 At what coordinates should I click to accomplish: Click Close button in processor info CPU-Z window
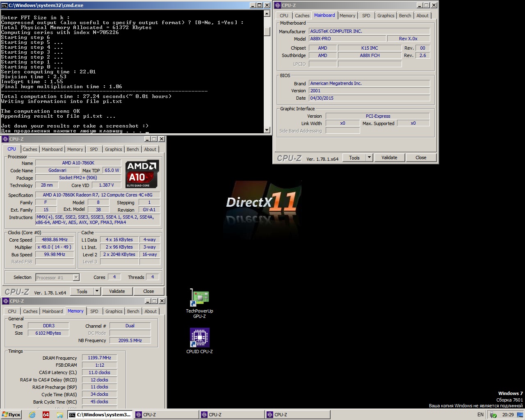[148, 291]
